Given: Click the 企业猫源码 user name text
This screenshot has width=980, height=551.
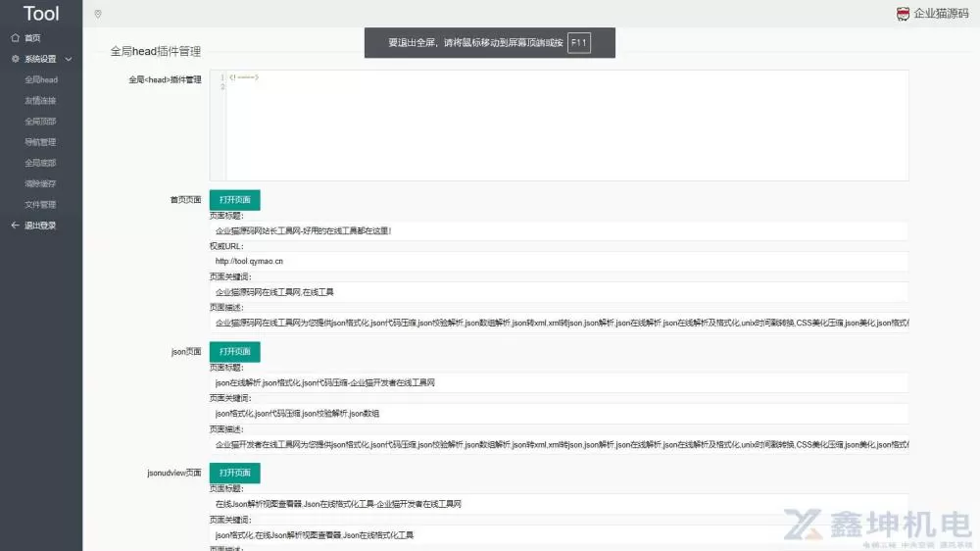Looking at the screenshot, I should 941,14.
